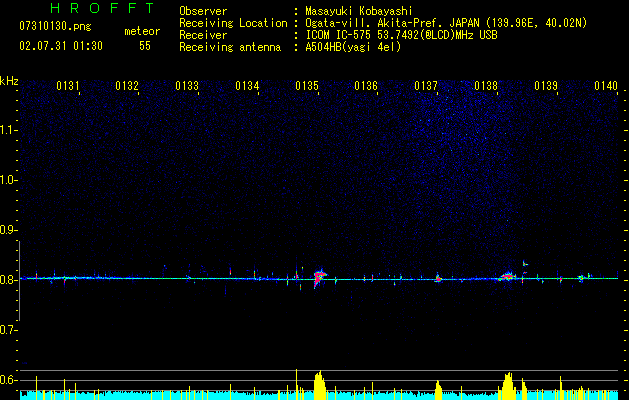The image size is (629, 400).
Task: Click the 'Receiver' label
Action: [x=203, y=35]
